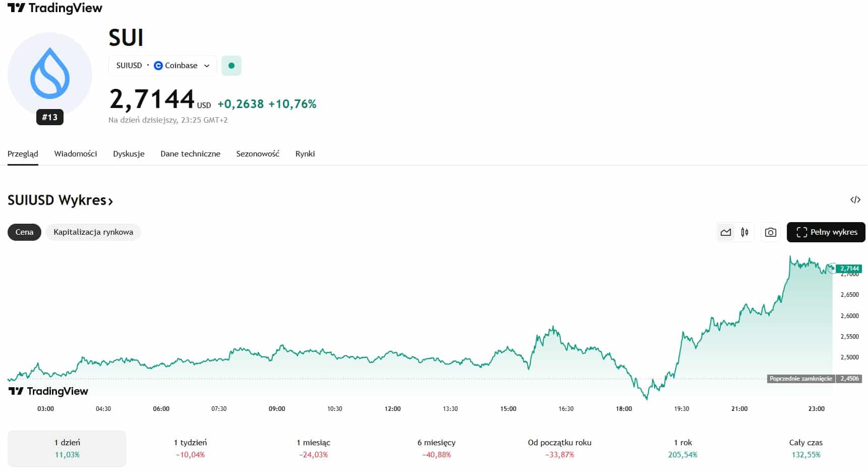Image resolution: width=868 pixels, height=472 pixels.
Task: Switch chart to Kapitalizacja rynkowa
Action: click(x=93, y=232)
